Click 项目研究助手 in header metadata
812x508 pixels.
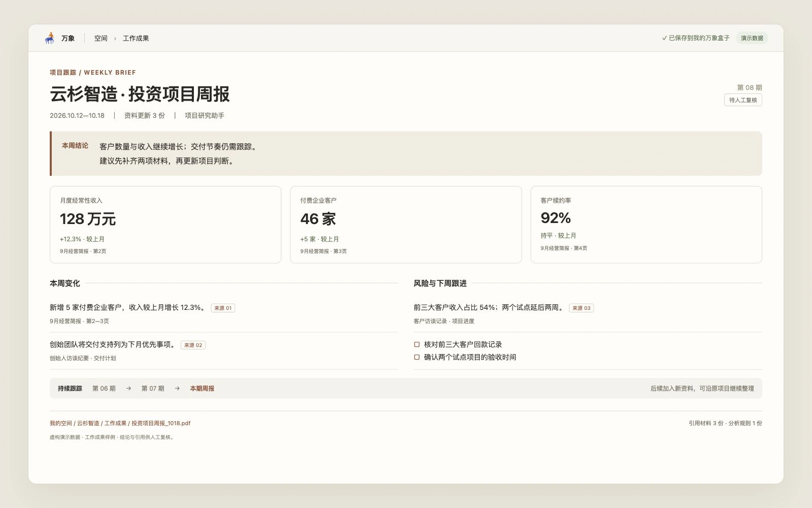[205, 116]
